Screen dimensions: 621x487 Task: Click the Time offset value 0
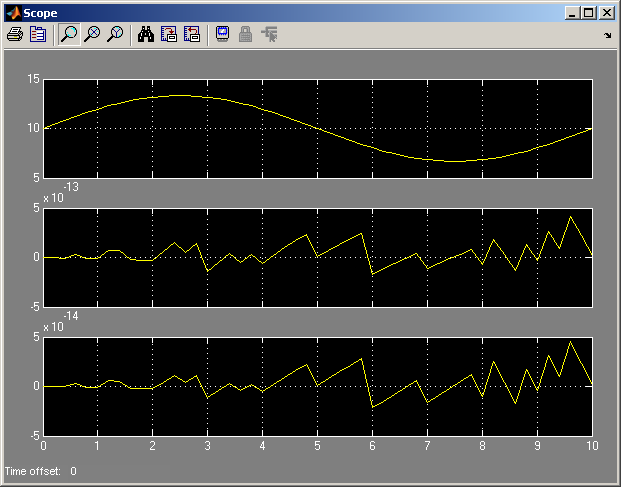73,471
